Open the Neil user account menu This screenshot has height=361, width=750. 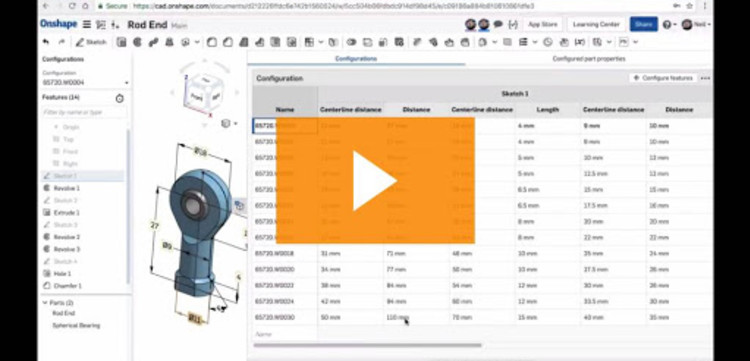696,24
